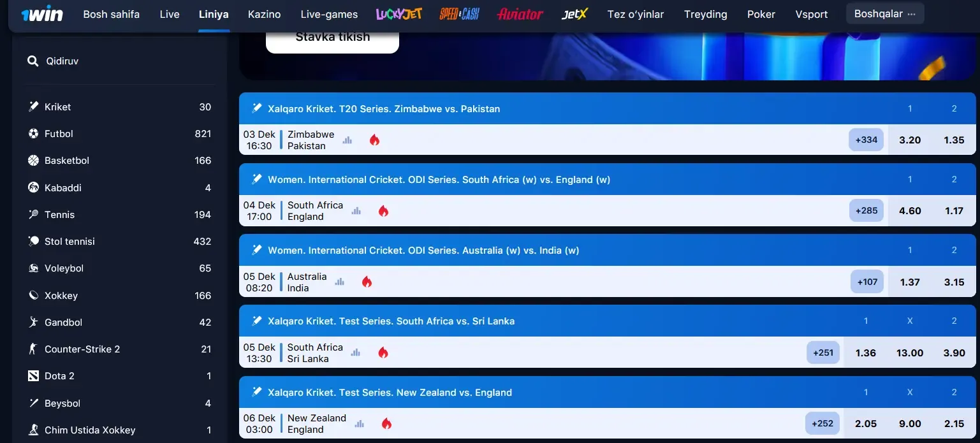Click the 1win logo
980x443 pixels.
(42, 14)
